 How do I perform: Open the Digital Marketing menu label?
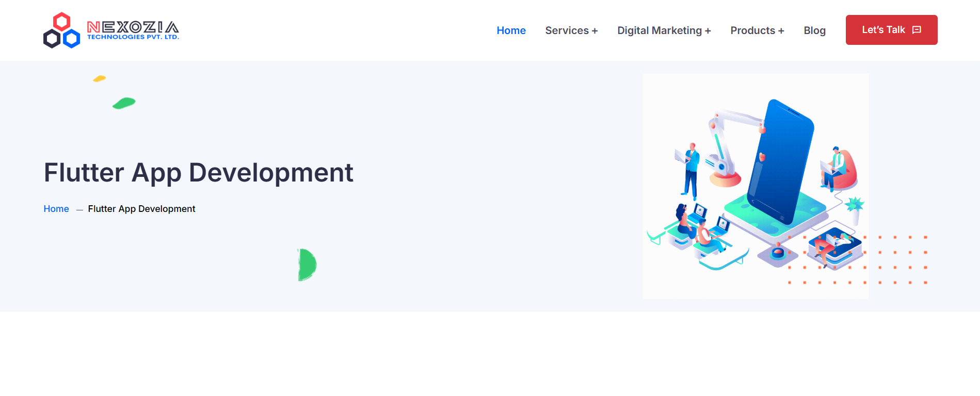point(659,30)
